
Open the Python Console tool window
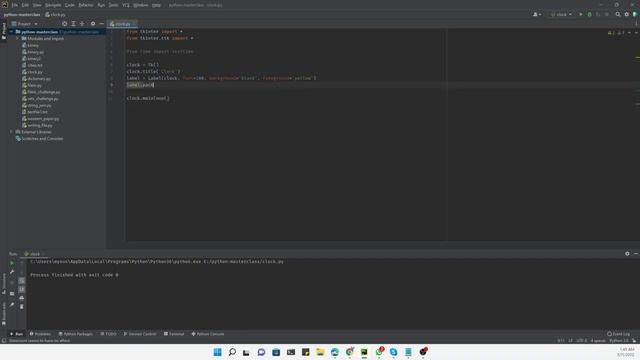(208, 334)
